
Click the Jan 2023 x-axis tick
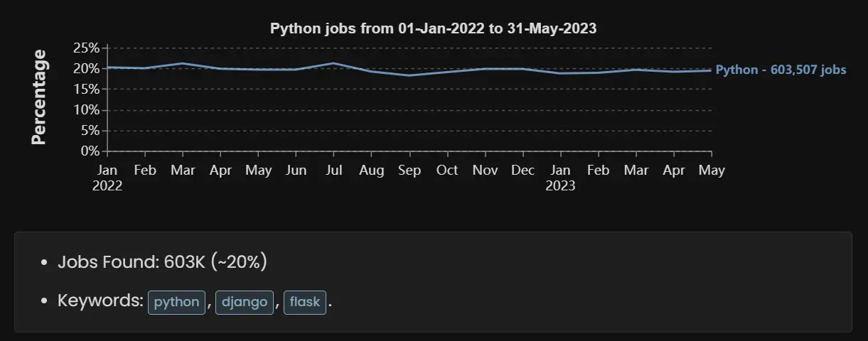pyautogui.click(x=560, y=178)
